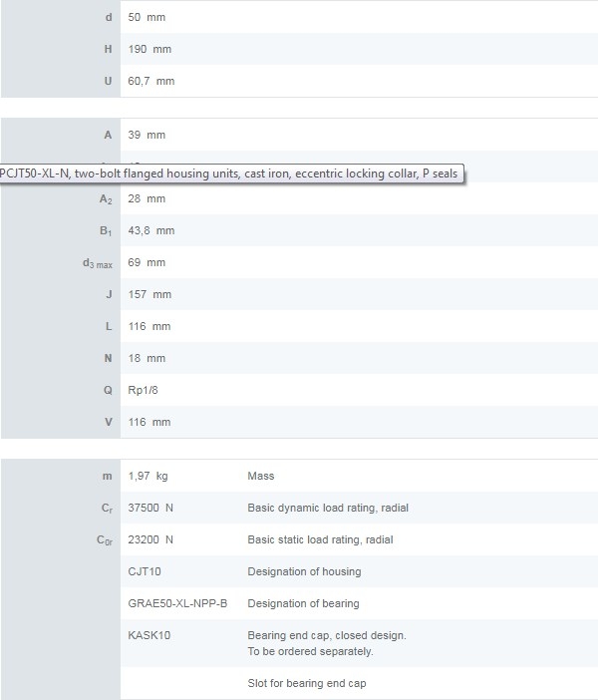The width and height of the screenshot is (598, 700).
Task: Click 'Designation of bearing' description
Action: [303, 603]
